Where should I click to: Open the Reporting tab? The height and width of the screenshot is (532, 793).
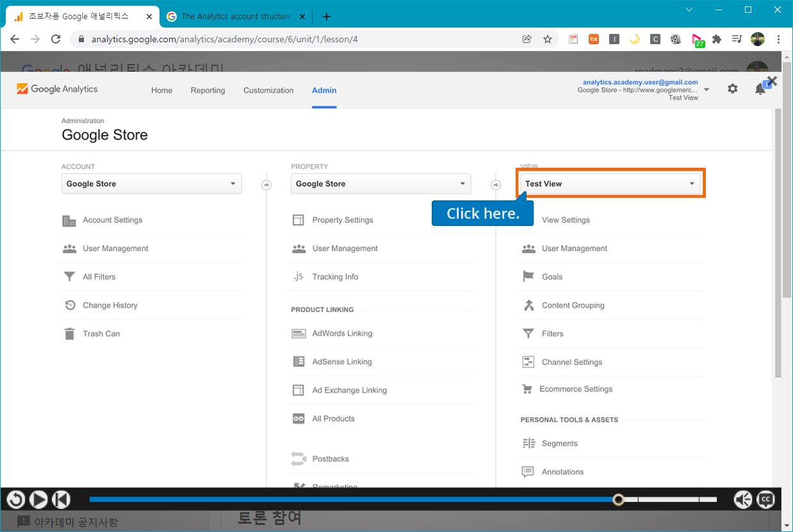click(x=208, y=90)
